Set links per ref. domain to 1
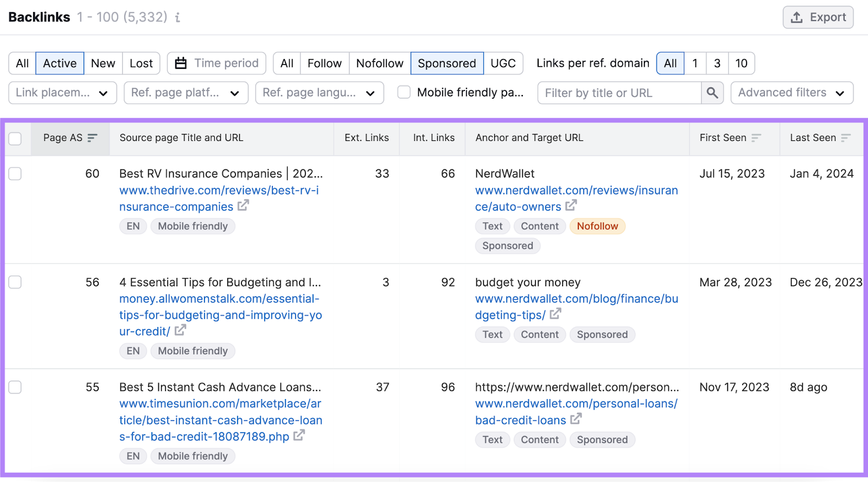 (695, 63)
